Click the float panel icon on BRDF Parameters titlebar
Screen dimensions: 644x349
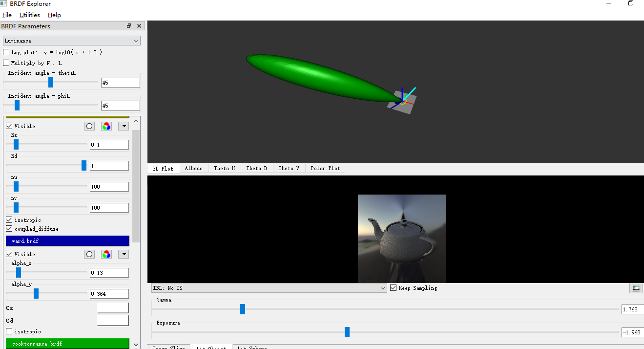point(128,25)
